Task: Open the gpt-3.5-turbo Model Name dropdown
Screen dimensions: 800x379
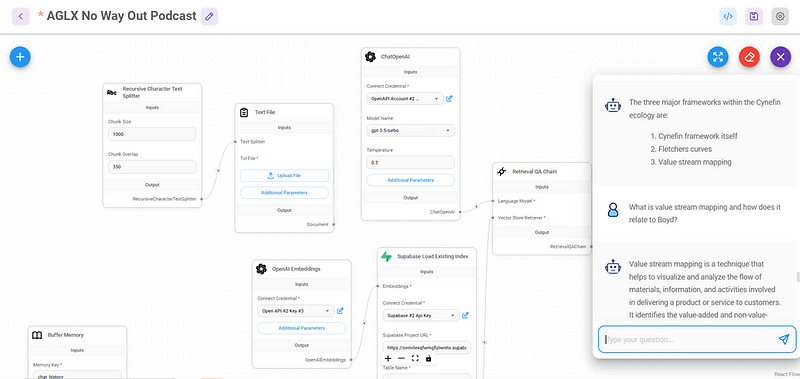Action: (x=410, y=131)
